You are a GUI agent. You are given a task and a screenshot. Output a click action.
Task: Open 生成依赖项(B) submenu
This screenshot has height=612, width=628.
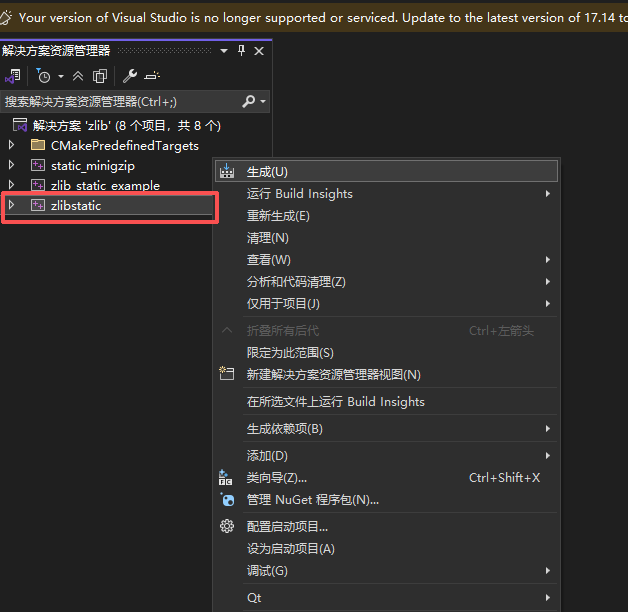386,429
